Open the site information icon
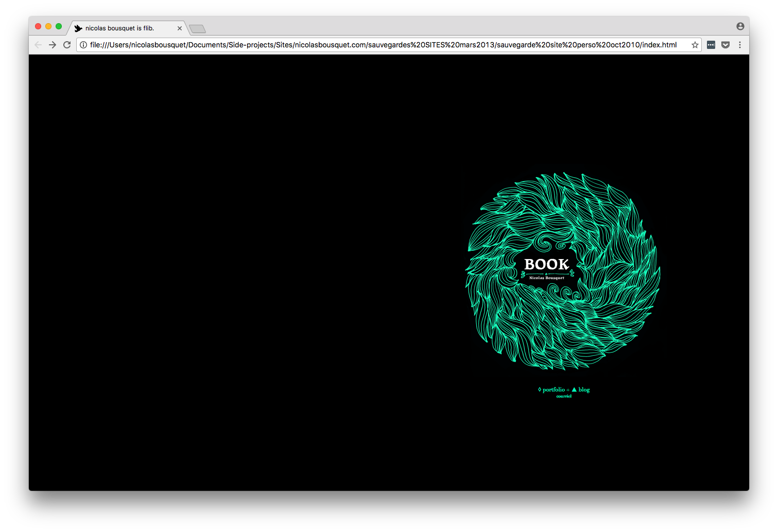Screen dimensions: 778x532 [x=83, y=45]
